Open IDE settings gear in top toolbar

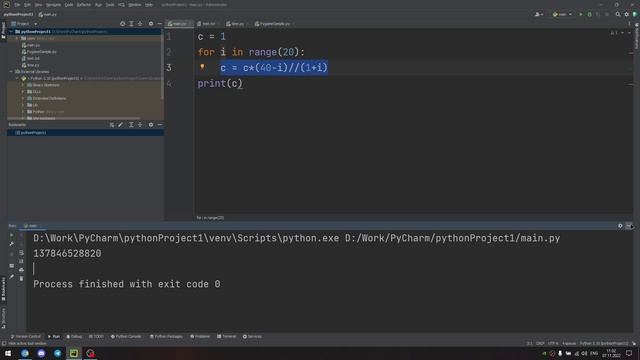pyautogui.click(x=627, y=14)
